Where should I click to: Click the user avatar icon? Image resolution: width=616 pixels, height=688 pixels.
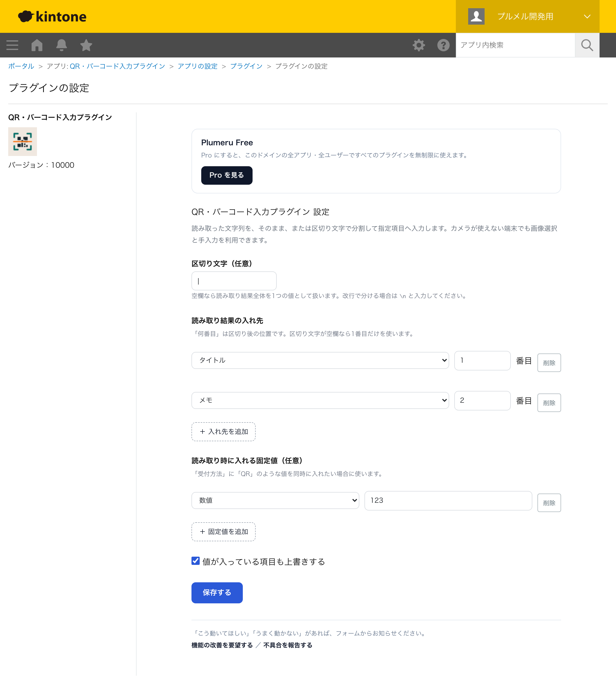tap(476, 16)
